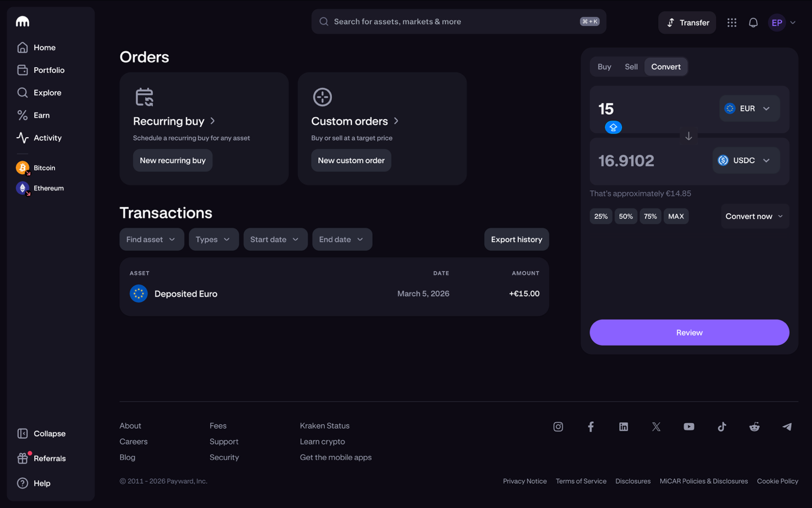Image resolution: width=812 pixels, height=508 pixels.
Task: Click Export history
Action: pos(517,240)
